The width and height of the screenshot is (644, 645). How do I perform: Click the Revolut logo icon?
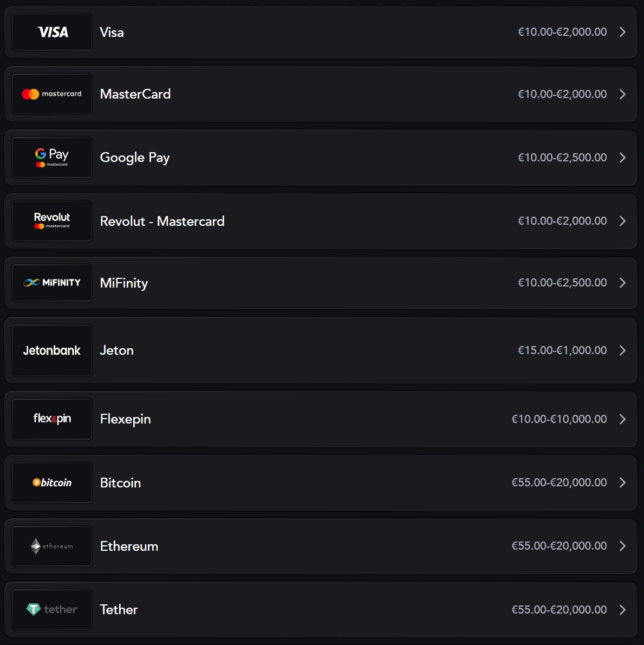click(52, 221)
